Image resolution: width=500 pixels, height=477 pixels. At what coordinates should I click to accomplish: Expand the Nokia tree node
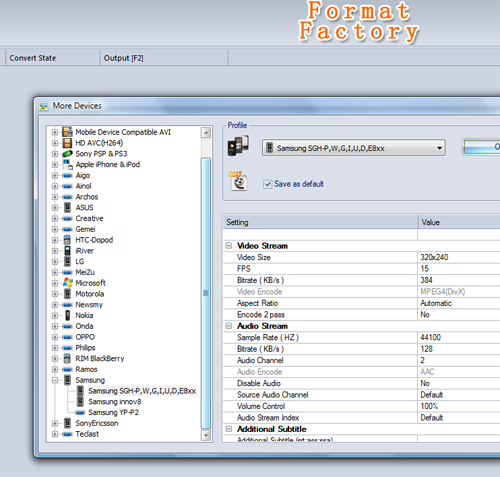pos(55,315)
